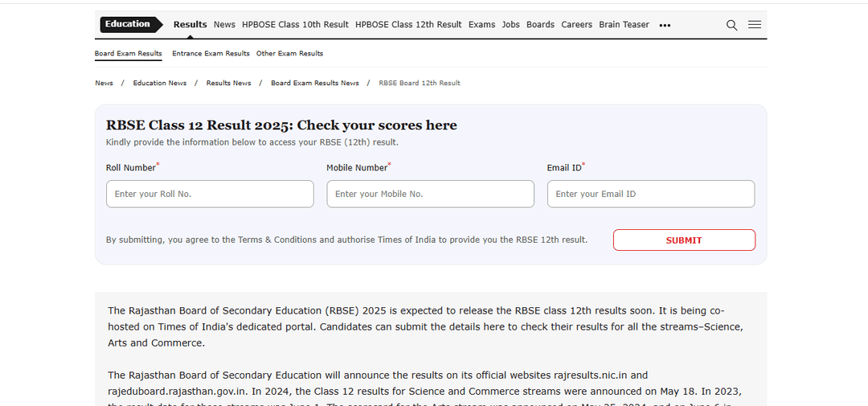Expand the three-dots more menu
Screen dimensions: 868x406
click(x=665, y=25)
